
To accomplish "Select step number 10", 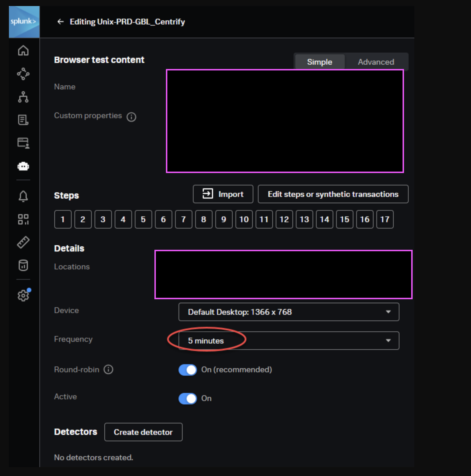I will (244, 219).
